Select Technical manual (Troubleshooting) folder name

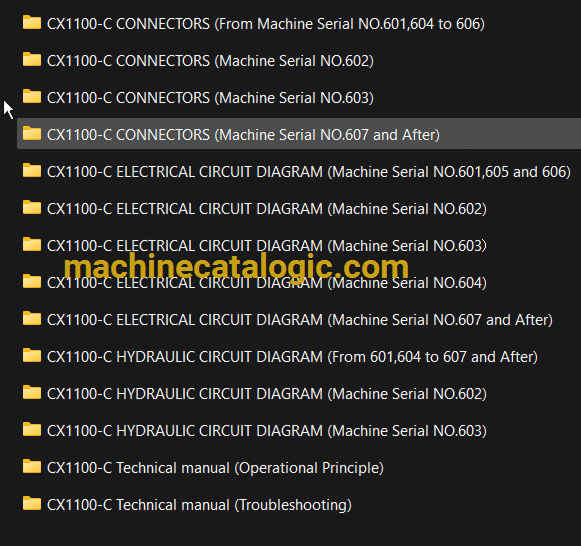click(199, 505)
